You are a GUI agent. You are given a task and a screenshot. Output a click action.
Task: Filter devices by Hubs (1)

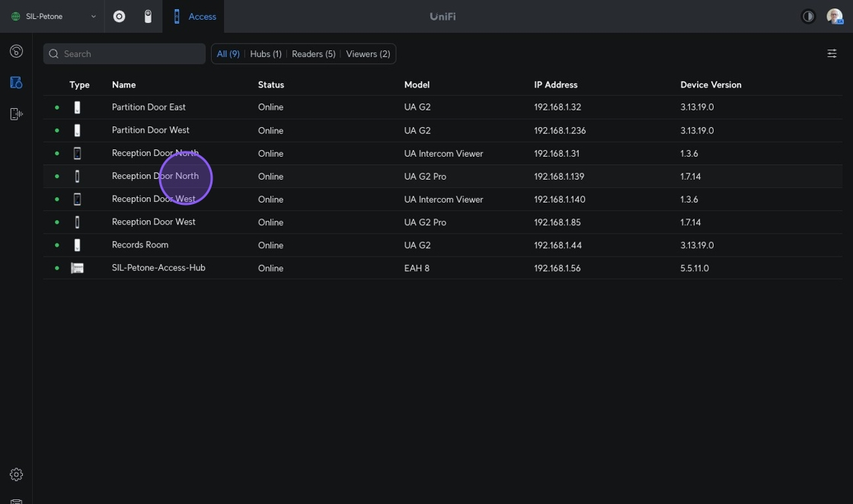click(266, 54)
